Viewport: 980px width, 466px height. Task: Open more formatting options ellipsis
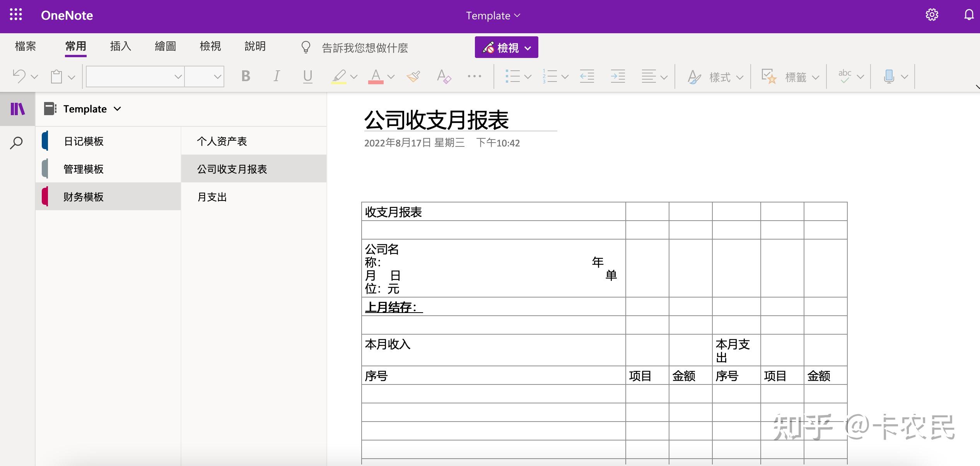[x=475, y=76]
